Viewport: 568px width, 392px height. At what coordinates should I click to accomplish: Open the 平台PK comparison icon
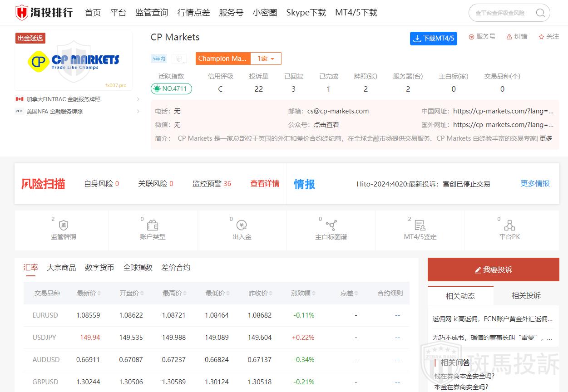pos(509,225)
